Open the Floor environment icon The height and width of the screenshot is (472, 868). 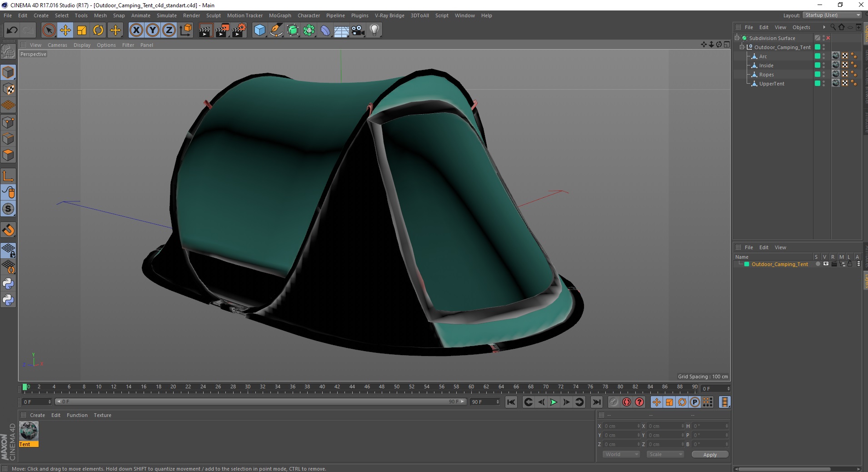point(341,30)
